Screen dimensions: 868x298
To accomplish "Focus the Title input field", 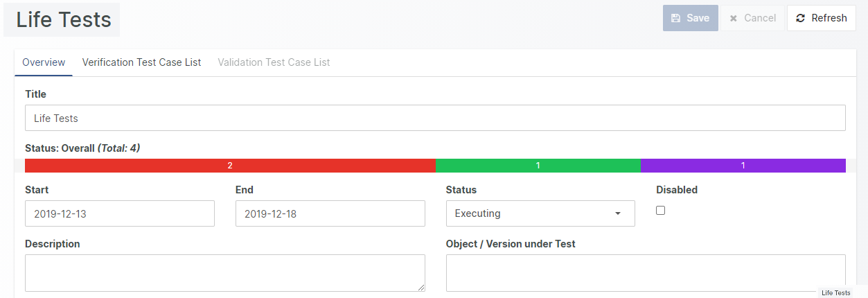I will [x=435, y=119].
